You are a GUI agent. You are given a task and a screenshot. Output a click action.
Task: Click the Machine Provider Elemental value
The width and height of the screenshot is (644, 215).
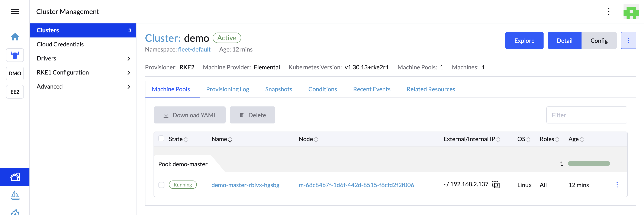267,67
